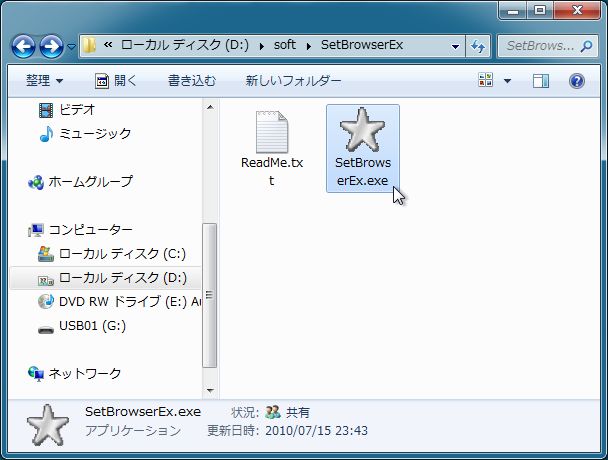Click 新しいフォルダー to create a folder
608x460 pixels.
pos(293,81)
